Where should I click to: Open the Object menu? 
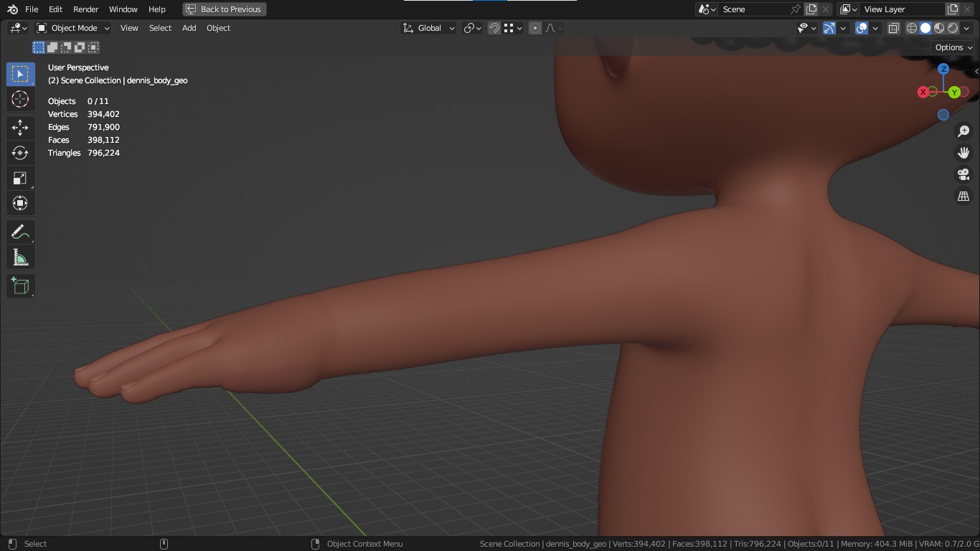click(218, 28)
